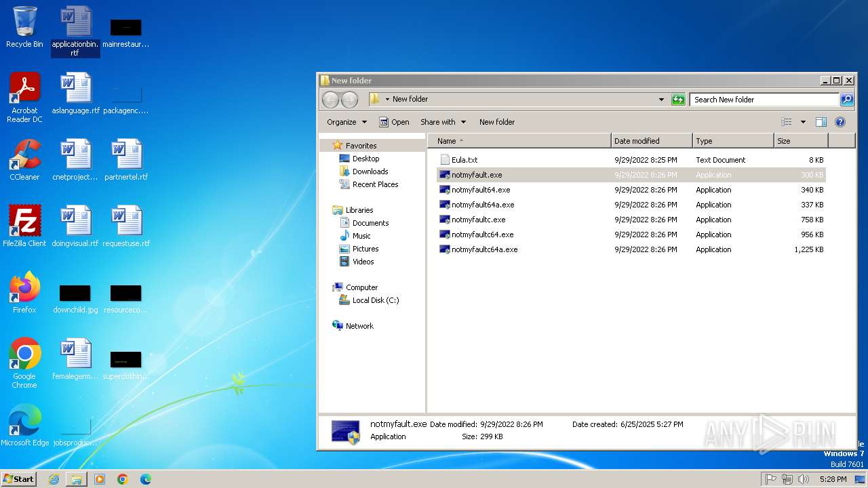Expand the address bar history dropdown

[x=662, y=100]
